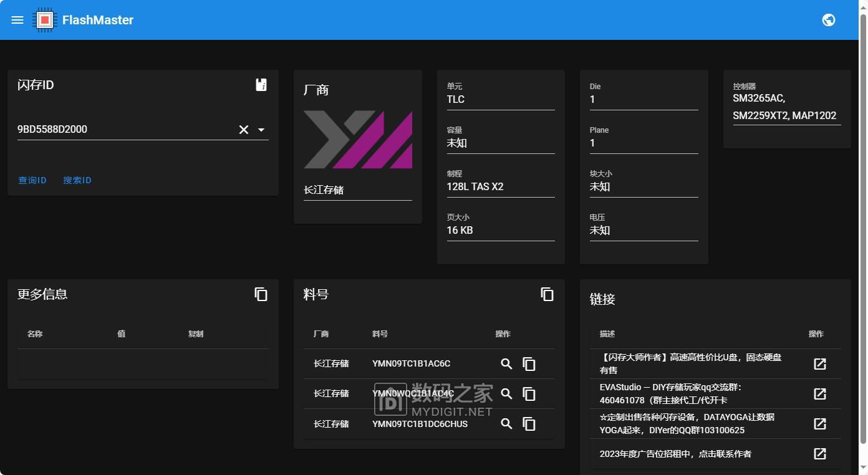Search part number YMN09TC1B1DC6CHUS
This screenshot has height=475, width=868.
point(506,424)
